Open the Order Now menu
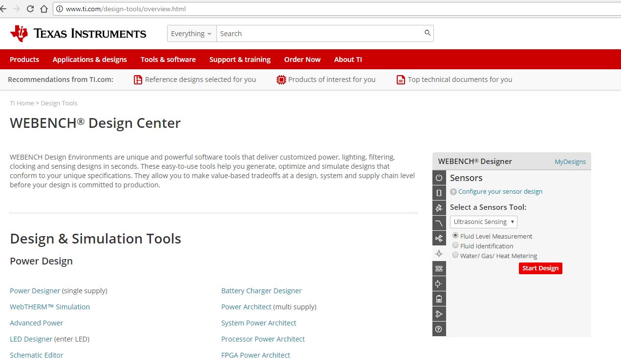The width and height of the screenshot is (621, 364). click(x=302, y=60)
